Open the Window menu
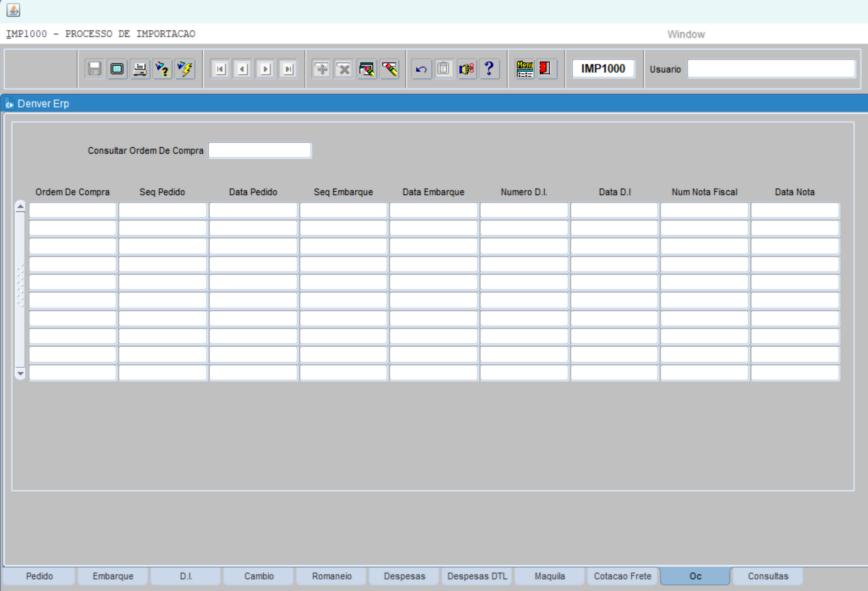The image size is (868, 591). point(685,34)
